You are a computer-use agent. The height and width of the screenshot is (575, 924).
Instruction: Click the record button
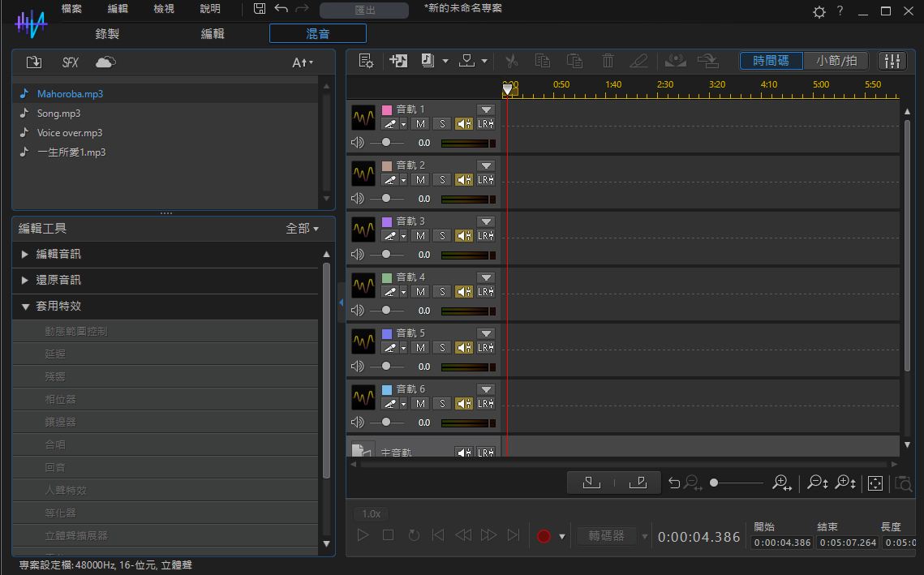click(544, 536)
